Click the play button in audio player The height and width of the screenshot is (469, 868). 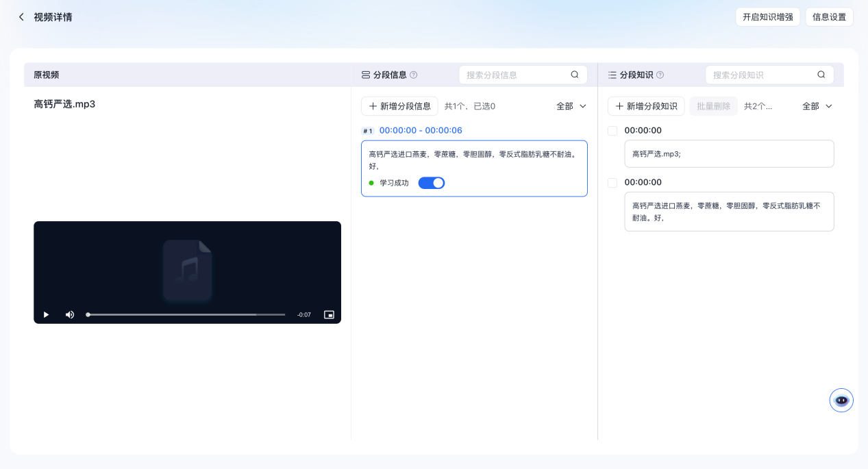[47, 315]
